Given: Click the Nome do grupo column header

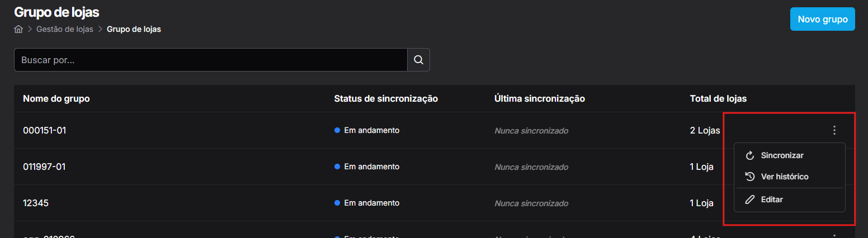Looking at the screenshot, I should coord(56,99).
